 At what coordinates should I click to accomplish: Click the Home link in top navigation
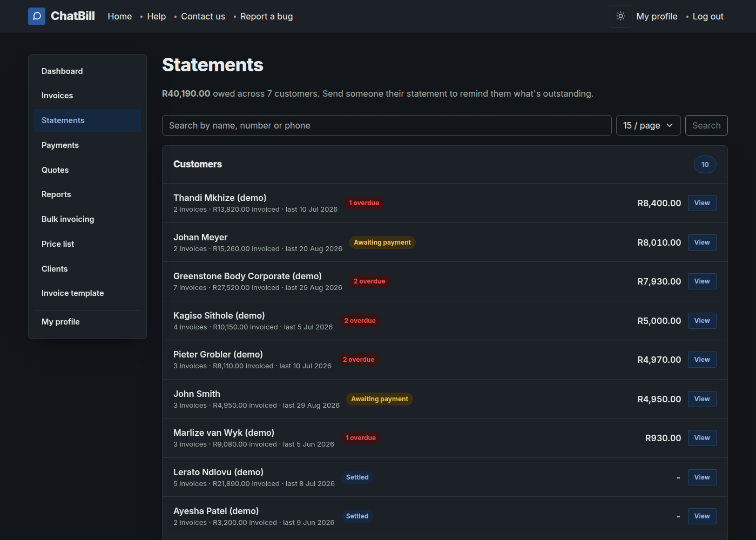coord(120,16)
